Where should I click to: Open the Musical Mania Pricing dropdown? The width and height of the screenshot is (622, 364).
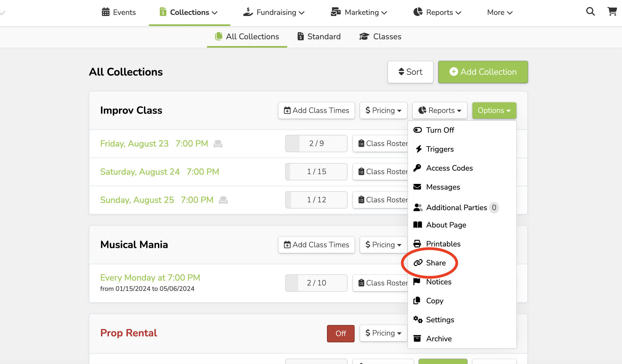click(x=383, y=245)
